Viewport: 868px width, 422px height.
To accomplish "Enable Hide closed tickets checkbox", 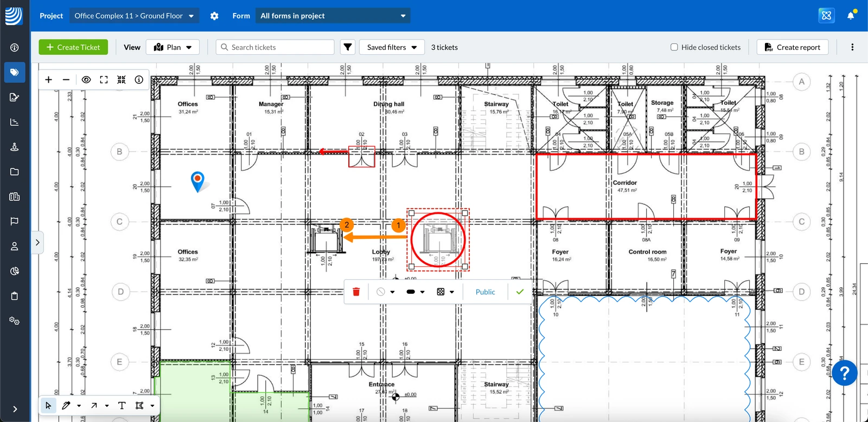I will pyautogui.click(x=674, y=47).
